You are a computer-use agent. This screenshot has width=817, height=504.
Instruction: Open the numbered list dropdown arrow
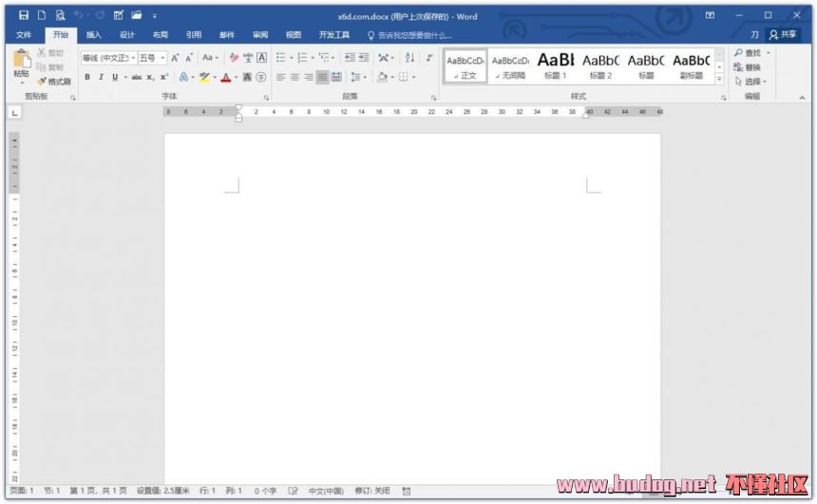(313, 58)
